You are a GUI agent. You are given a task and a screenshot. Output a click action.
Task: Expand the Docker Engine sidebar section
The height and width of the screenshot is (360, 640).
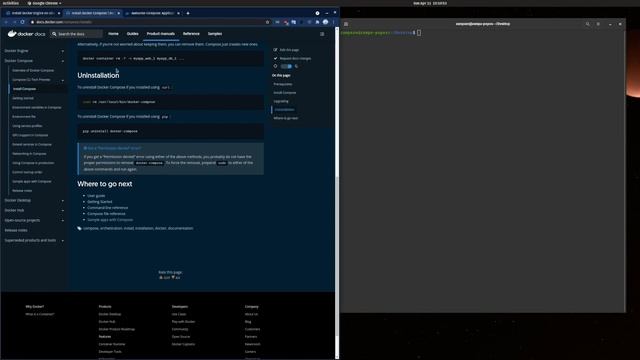[62, 51]
